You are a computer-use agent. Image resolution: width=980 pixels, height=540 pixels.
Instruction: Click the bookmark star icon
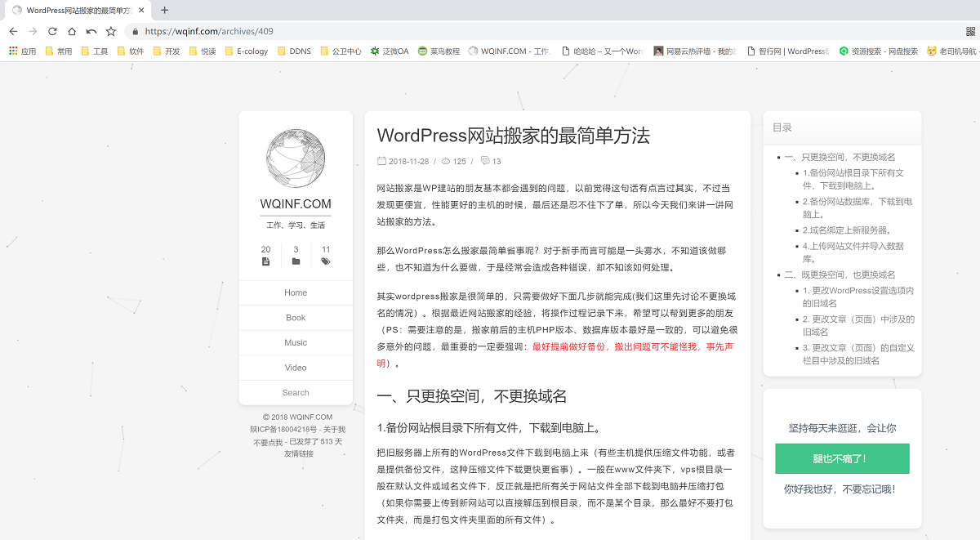111,31
